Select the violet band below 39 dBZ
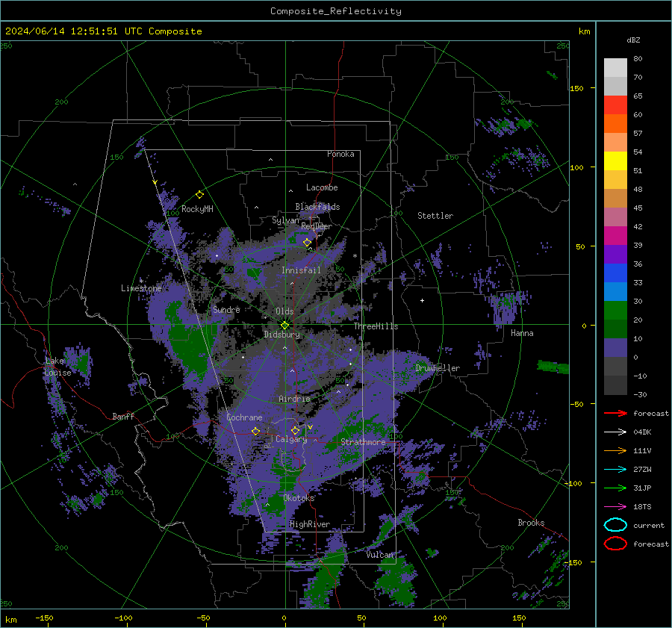The height and width of the screenshot is (628, 672). pyautogui.click(x=615, y=255)
